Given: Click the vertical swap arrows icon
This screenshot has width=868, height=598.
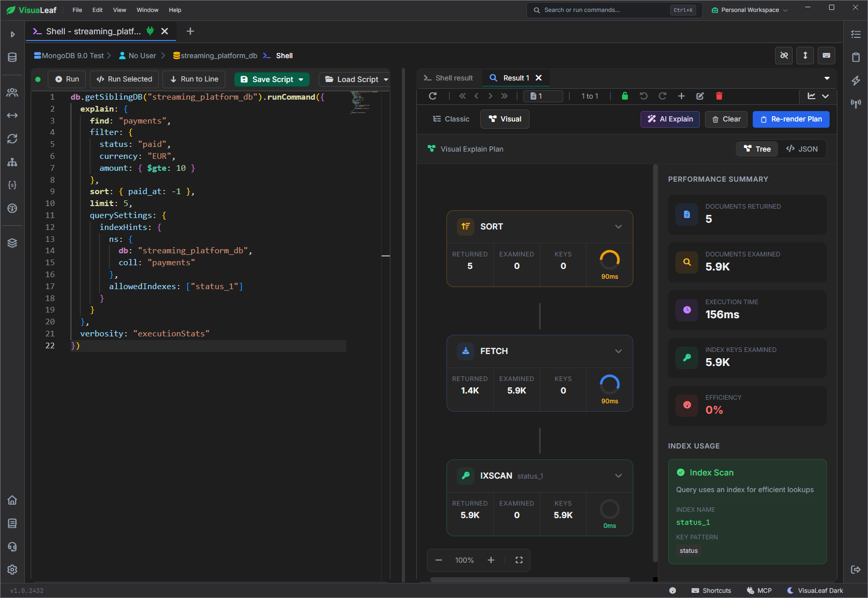Looking at the screenshot, I should point(805,56).
